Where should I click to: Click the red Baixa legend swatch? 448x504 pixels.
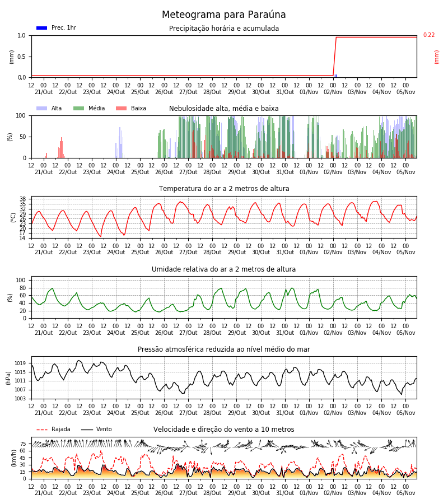click(121, 108)
